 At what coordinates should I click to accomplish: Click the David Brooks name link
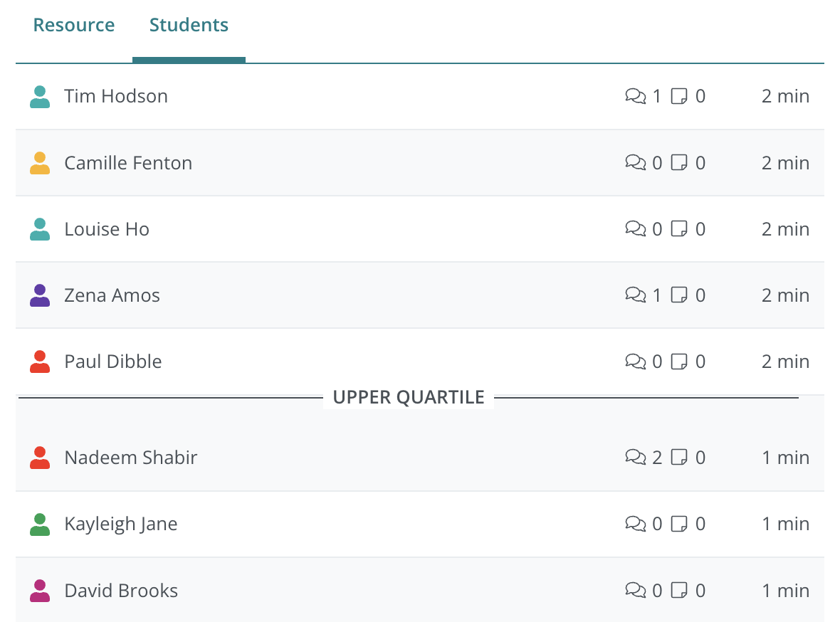[x=121, y=591]
